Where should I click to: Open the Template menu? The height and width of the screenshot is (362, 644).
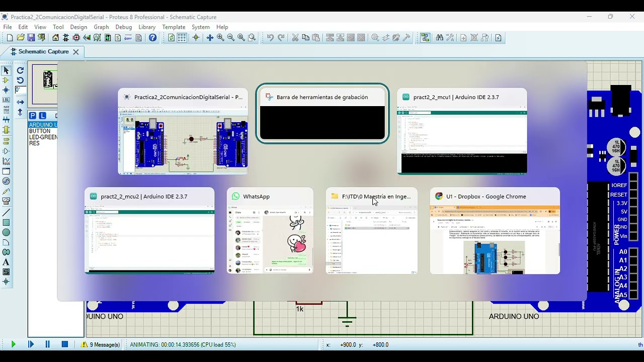174,27
